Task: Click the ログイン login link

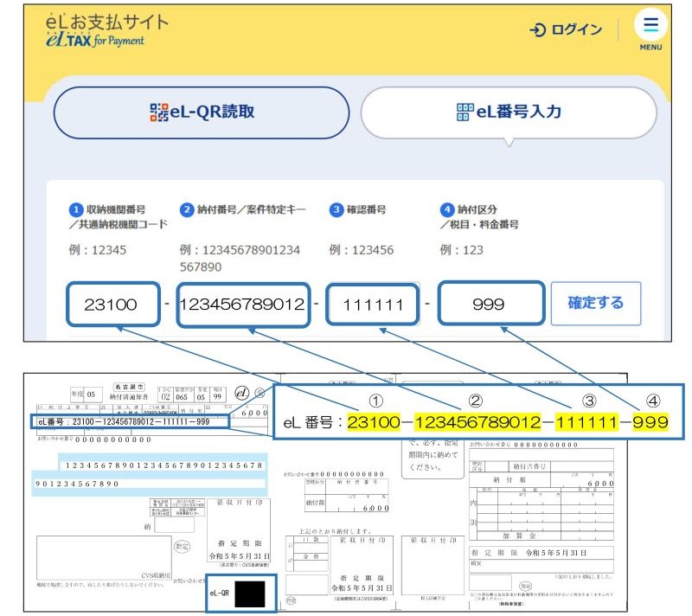Action: coord(566,29)
